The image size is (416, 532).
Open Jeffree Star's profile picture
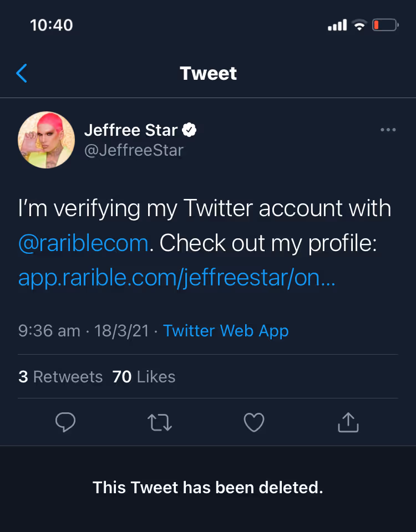pyautogui.click(x=47, y=140)
